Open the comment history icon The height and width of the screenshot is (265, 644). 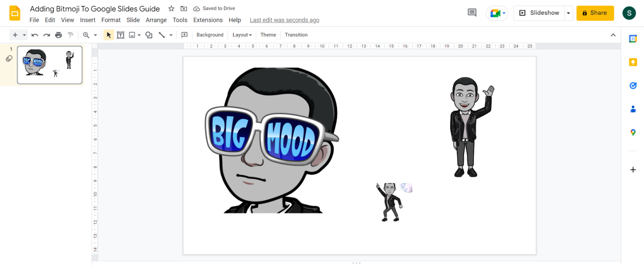pos(472,13)
